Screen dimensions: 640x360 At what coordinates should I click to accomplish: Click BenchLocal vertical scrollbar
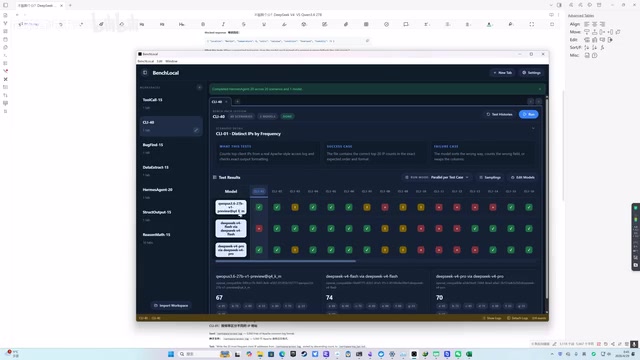[547, 198]
